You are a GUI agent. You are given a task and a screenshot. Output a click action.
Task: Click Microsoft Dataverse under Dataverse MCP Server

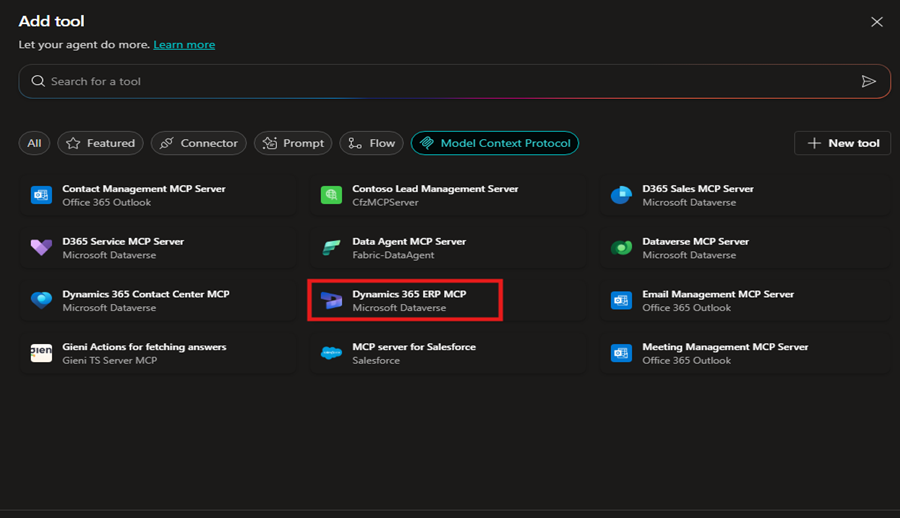(x=689, y=255)
